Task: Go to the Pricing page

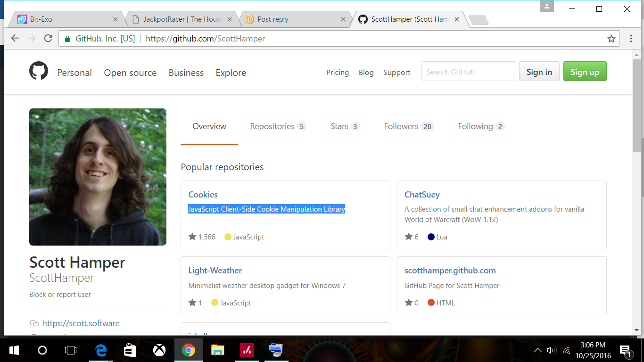Action: point(338,72)
